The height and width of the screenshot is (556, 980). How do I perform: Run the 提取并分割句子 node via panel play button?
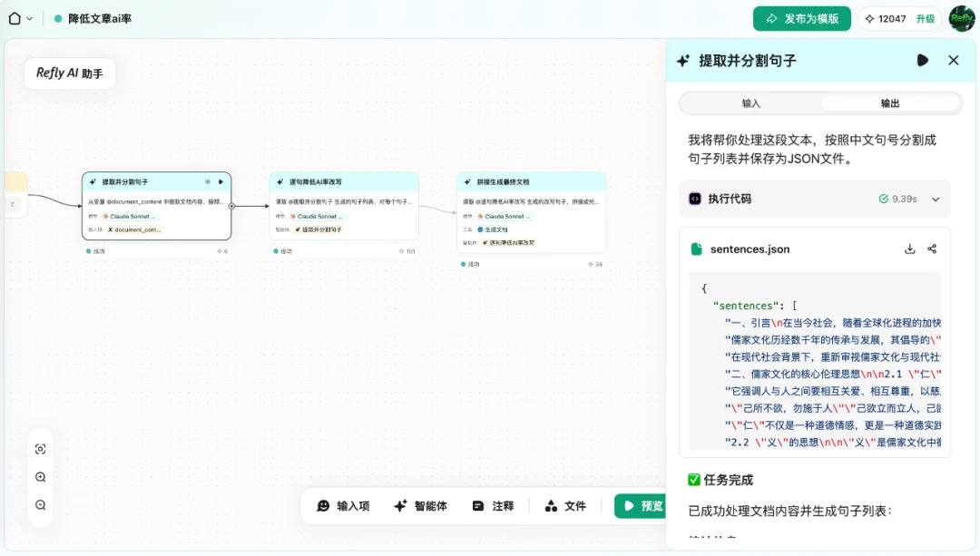pos(923,60)
